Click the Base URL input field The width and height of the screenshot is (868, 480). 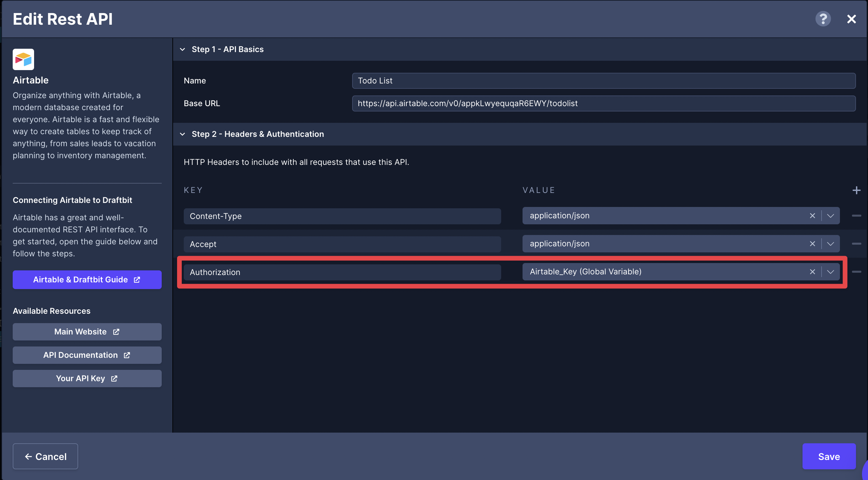[603, 103]
